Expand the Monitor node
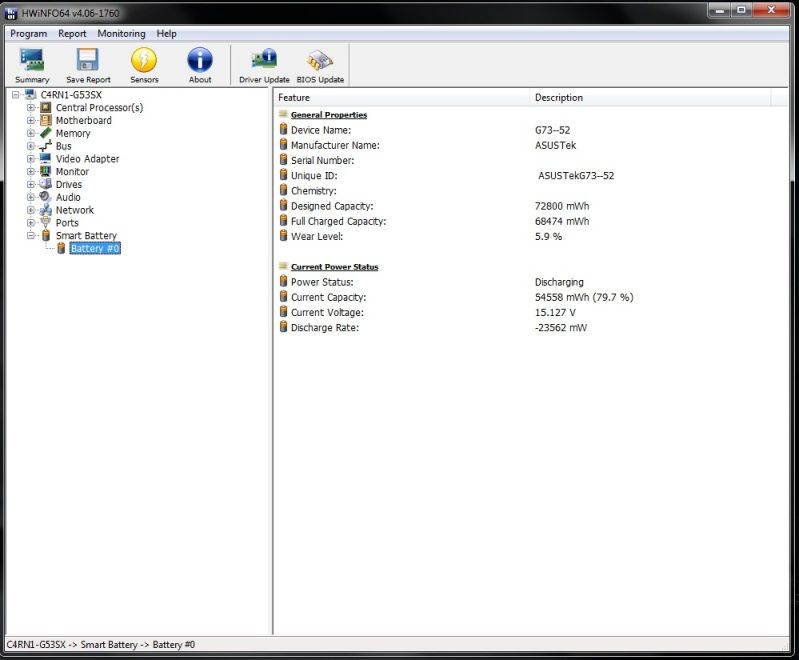 click(x=31, y=171)
